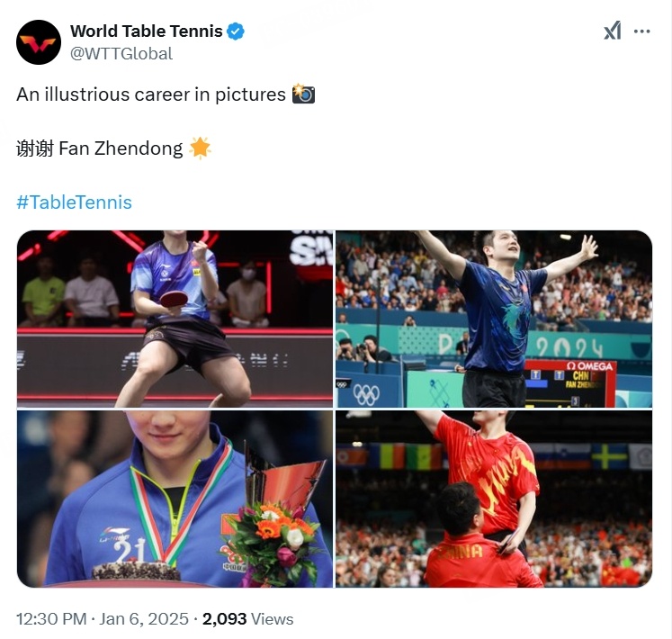Click the camera flash emoji
This screenshot has height=639, width=672.
coord(303,94)
